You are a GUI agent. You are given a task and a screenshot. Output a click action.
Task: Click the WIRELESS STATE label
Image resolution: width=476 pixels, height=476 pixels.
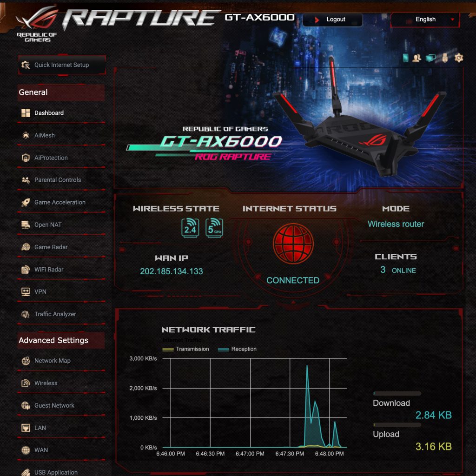tap(176, 209)
